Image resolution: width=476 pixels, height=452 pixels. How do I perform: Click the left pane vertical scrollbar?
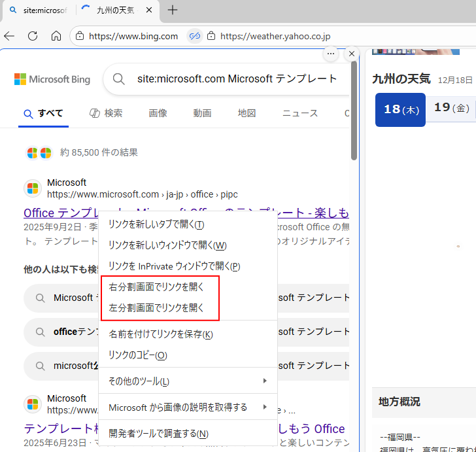(354, 111)
